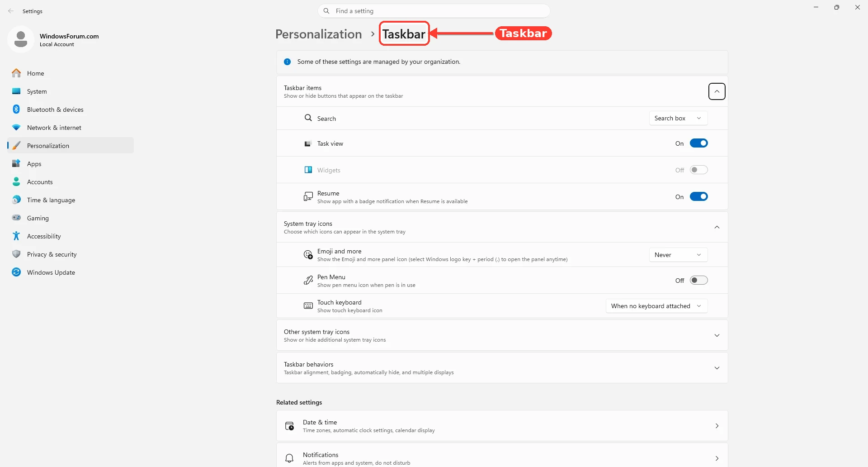Click the Local Account label
The image size is (868, 467).
57,44
